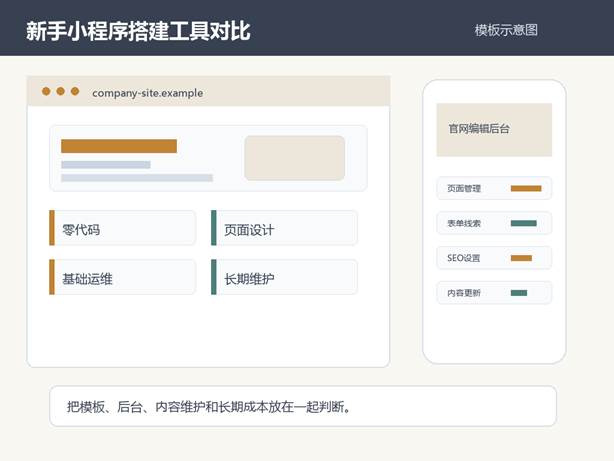Click the 模板示意图 label in header

506,30
